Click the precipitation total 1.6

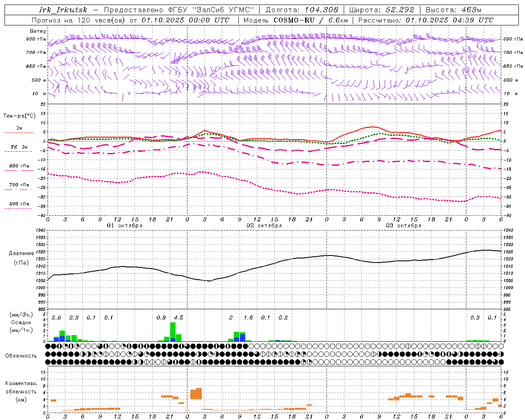[248, 318]
